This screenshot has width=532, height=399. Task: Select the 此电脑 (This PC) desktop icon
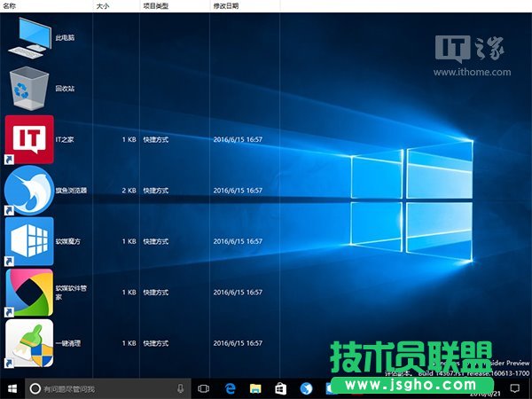click(x=29, y=38)
